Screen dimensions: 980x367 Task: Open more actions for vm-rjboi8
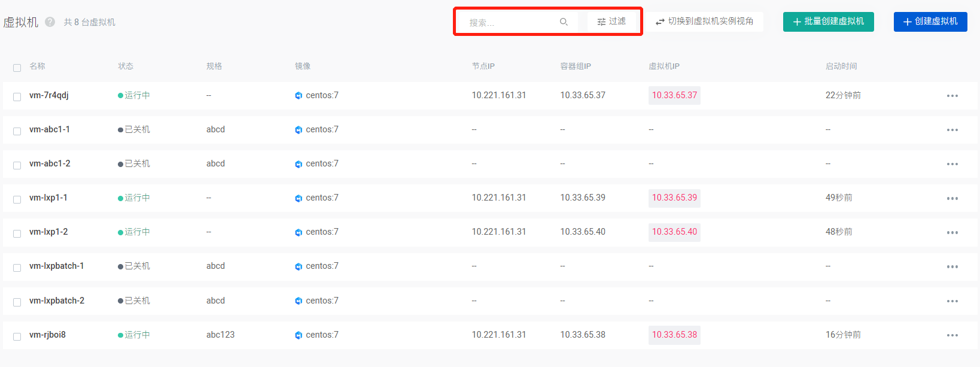coord(952,335)
